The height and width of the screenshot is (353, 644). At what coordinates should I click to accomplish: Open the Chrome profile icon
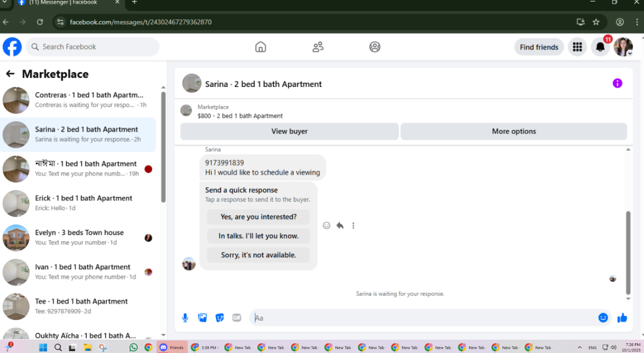620,22
